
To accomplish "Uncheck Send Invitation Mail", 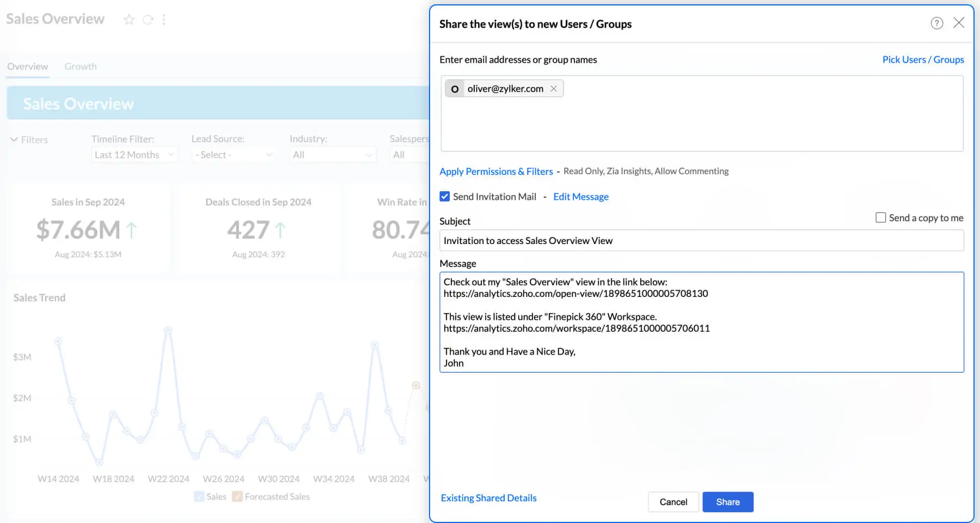I will [445, 197].
